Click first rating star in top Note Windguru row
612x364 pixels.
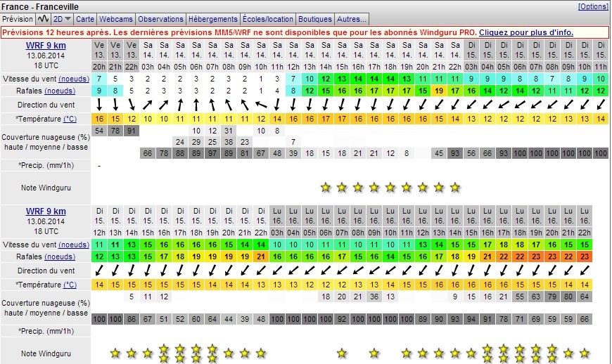tap(326, 188)
